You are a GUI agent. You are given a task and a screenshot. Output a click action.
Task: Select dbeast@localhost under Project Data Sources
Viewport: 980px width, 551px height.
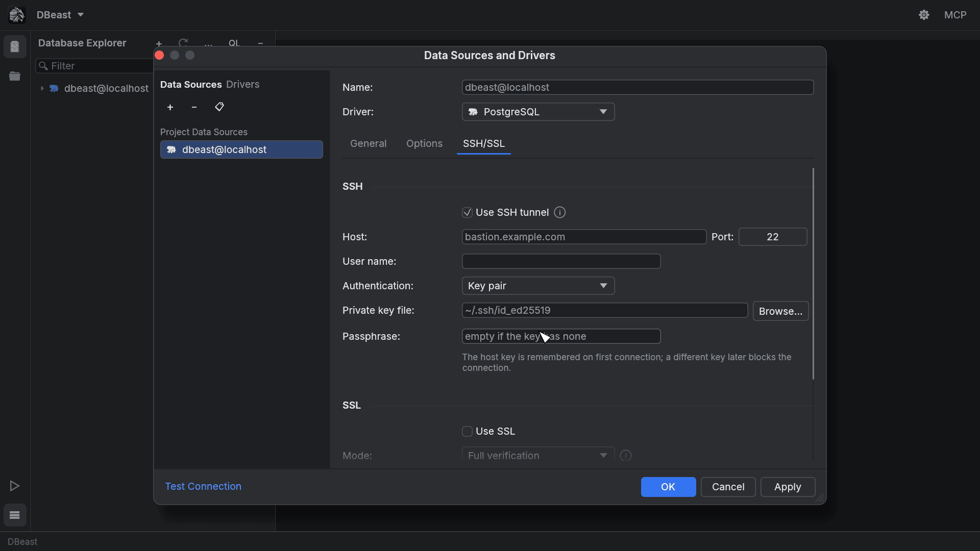[241, 149]
